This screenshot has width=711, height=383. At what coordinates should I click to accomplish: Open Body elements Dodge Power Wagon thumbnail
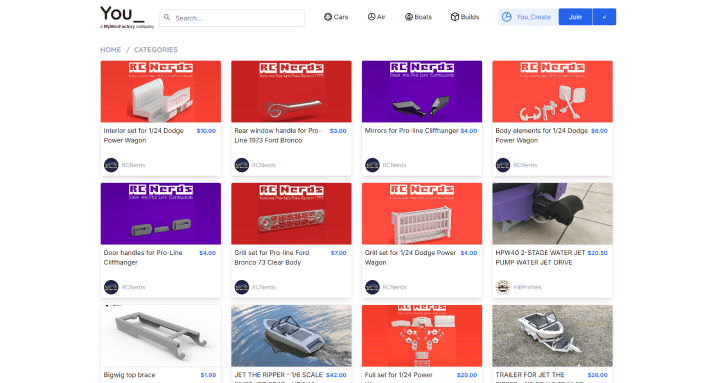pos(552,92)
